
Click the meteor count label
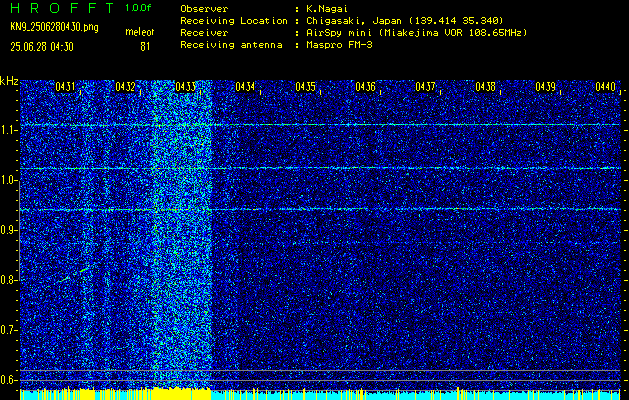coord(140,32)
